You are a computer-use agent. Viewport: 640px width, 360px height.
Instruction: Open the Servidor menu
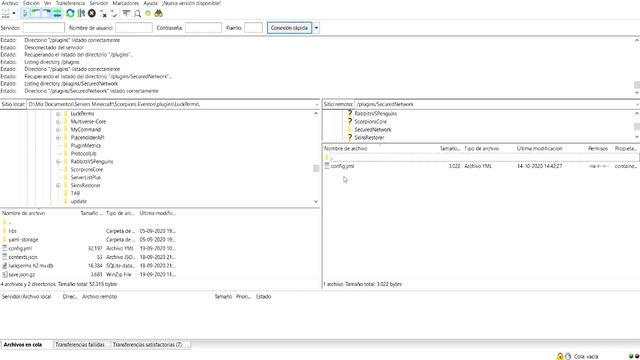coord(99,3)
